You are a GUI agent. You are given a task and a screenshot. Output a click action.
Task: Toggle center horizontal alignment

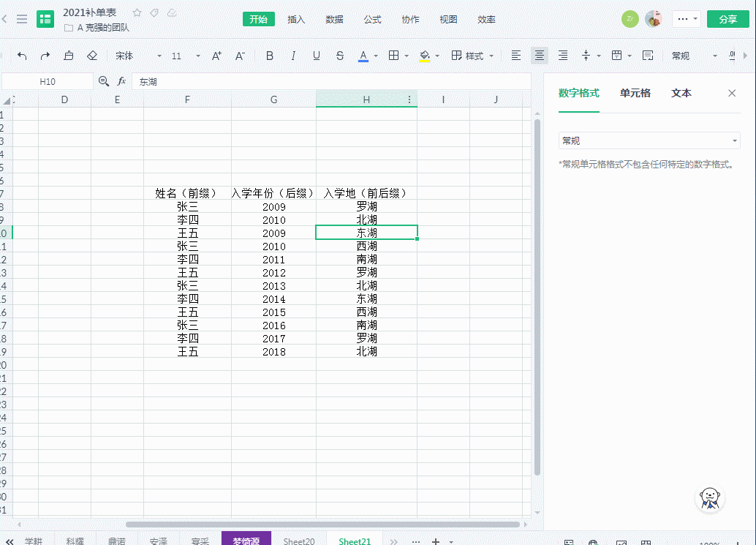[540, 56]
